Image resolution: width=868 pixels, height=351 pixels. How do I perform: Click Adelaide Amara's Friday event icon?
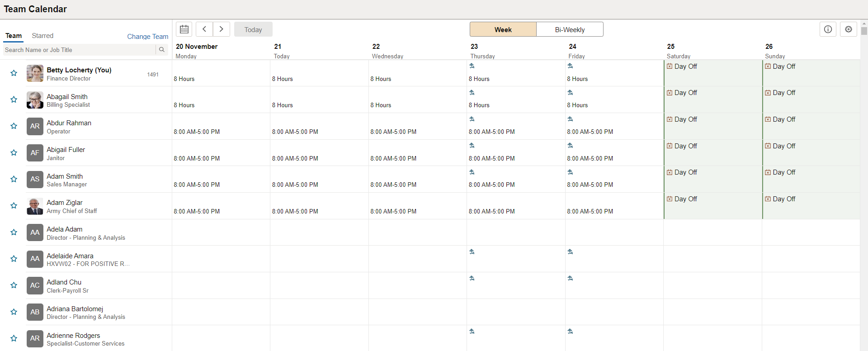[x=571, y=252]
